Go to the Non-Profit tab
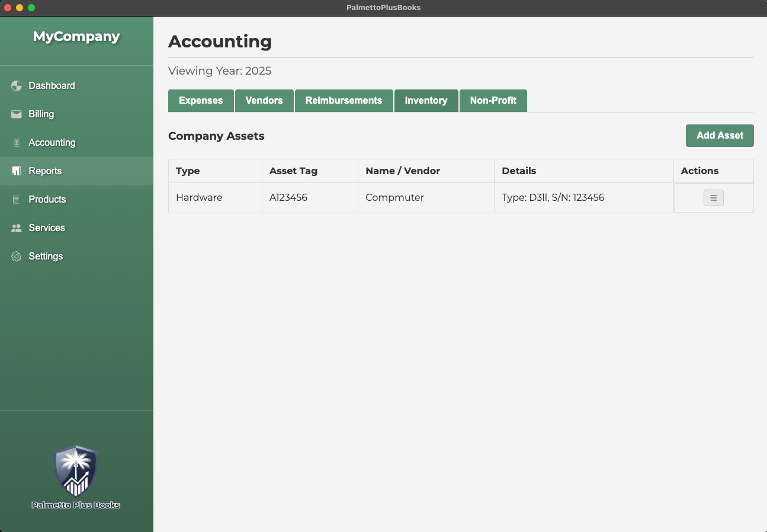This screenshot has height=532, width=767. point(493,101)
